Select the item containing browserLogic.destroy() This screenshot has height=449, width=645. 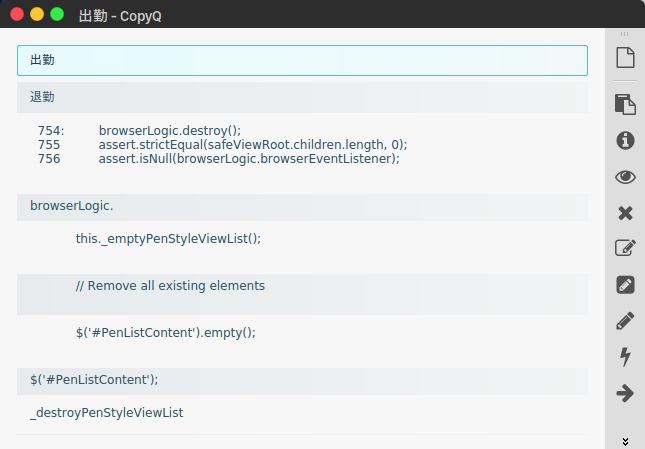(x=302, y=145)
